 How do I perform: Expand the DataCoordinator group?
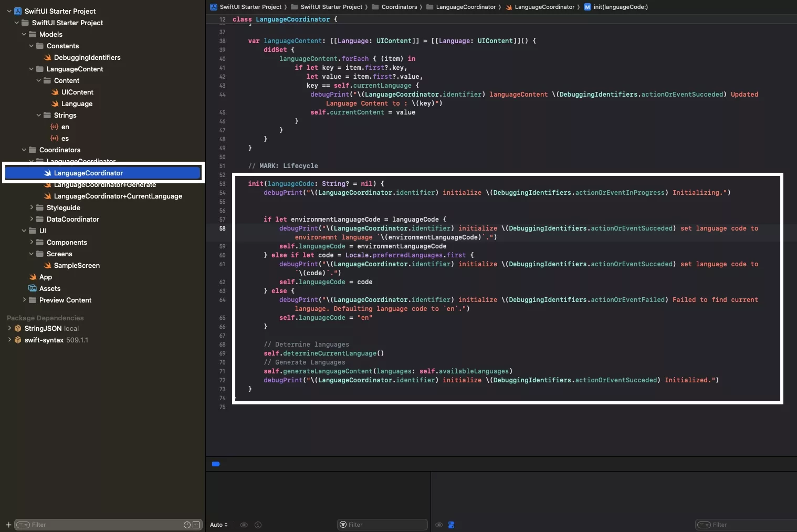click(32, 219)
